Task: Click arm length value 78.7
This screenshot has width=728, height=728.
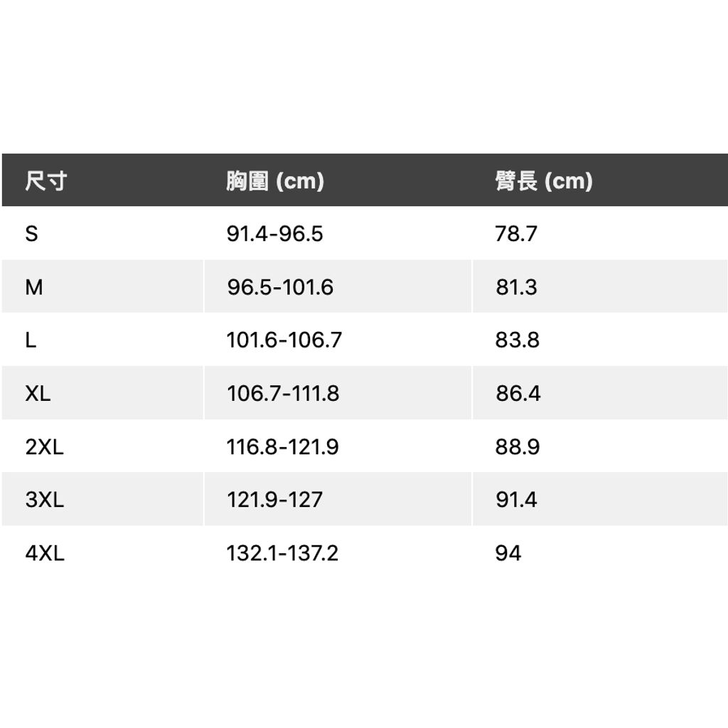Action: coord(516,233)
